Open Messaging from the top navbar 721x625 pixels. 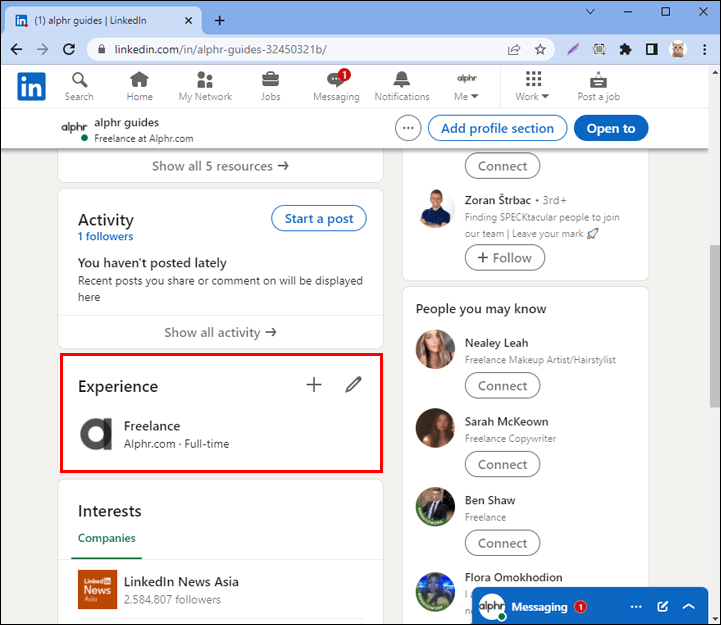click(x=336, y=86)
